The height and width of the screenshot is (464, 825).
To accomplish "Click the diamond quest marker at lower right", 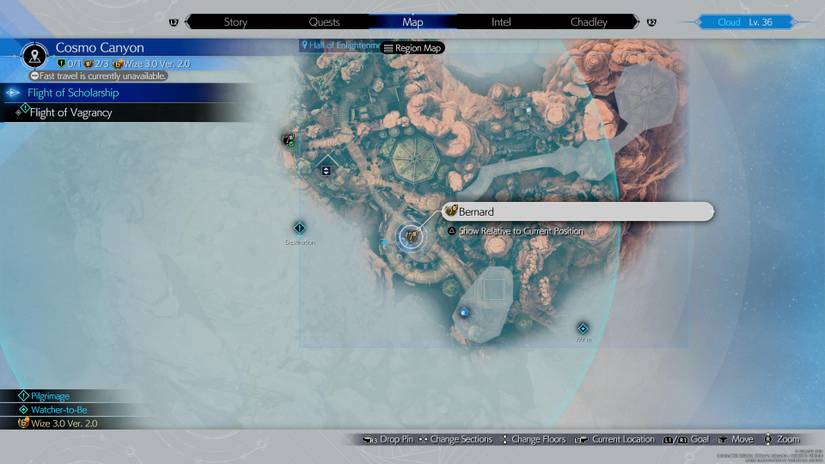I will pyautogui.click(x=583, y=328).
